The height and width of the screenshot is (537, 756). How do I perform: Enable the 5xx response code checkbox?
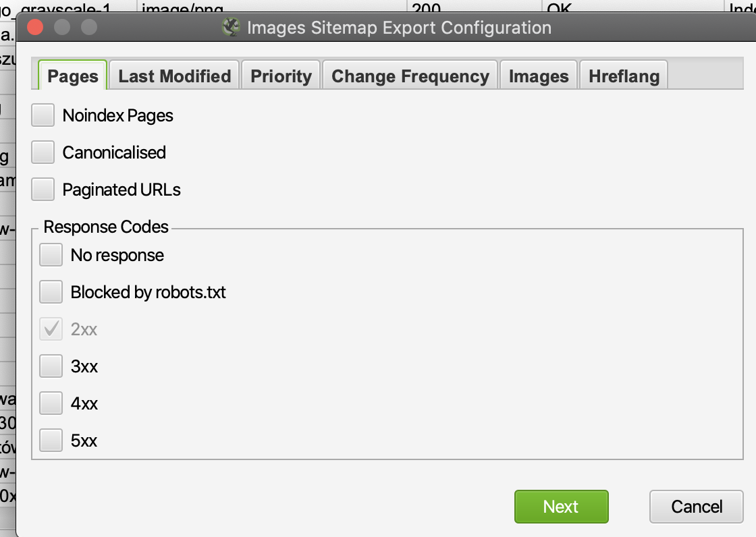[51, 441]
